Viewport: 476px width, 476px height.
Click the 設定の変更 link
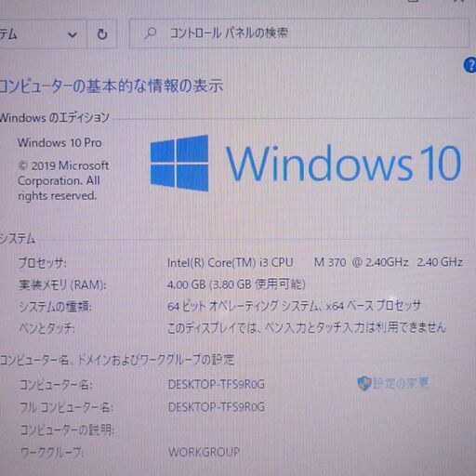401,383
